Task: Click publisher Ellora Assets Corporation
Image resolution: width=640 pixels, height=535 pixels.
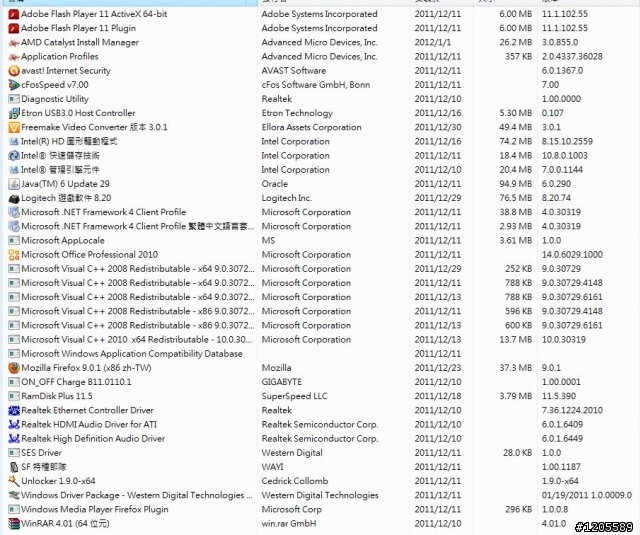Action: pyautogui.click(x=311, y=127)
